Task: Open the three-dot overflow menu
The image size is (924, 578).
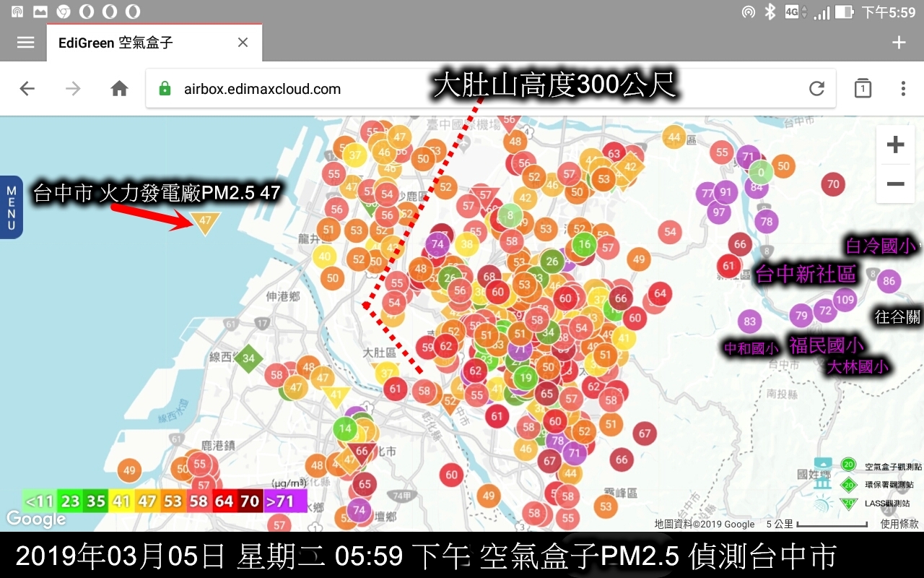Action: pyautogui.click(x=903, y=88)
